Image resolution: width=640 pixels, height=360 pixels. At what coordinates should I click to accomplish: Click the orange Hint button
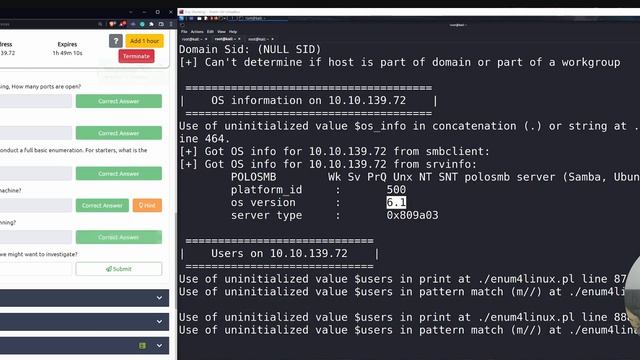pyautogui.click(x=147, y=205)
